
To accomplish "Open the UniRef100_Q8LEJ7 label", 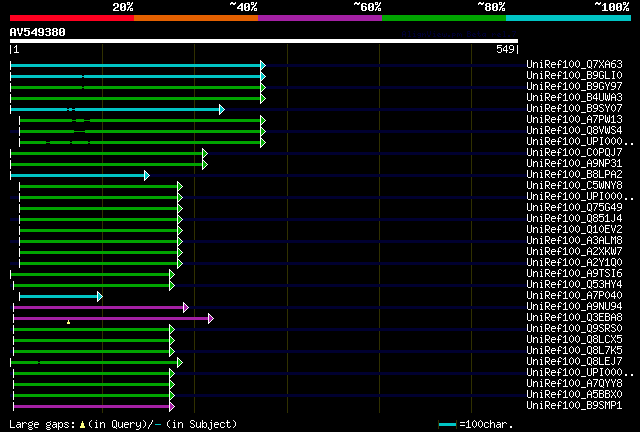I will 574,362.
